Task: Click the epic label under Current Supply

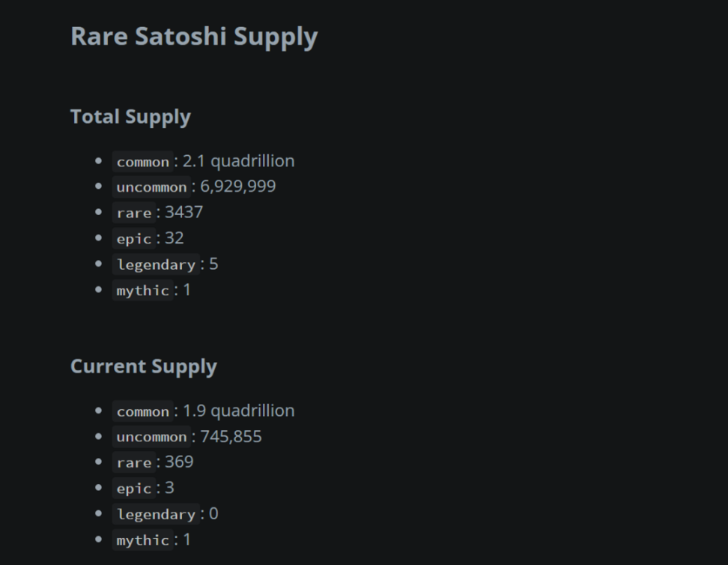Action: pos(134,489)
